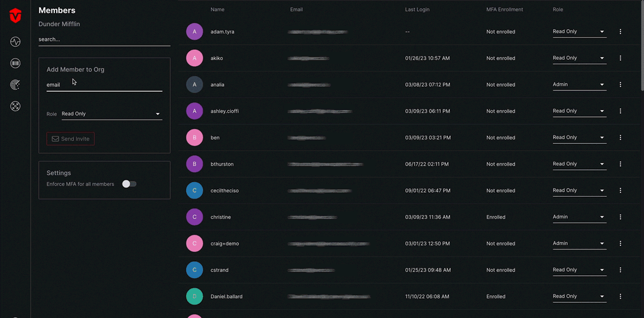Click the vertical scrollbar on the right
Viewport: 644px width, 318px height.
642,45
